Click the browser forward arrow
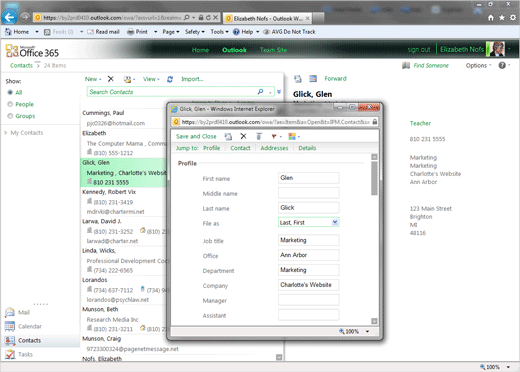 (25, 17)
